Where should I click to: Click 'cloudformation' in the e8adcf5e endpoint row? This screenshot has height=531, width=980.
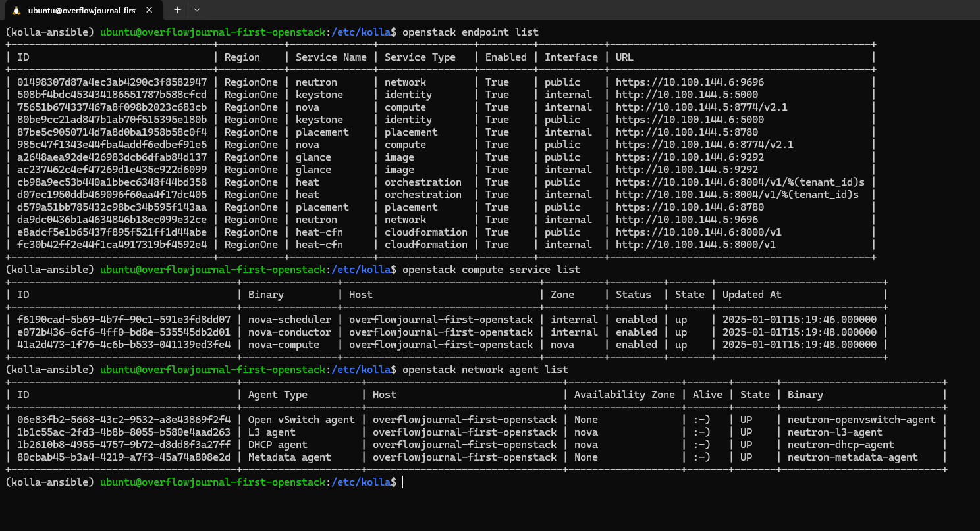pos(426,232)
